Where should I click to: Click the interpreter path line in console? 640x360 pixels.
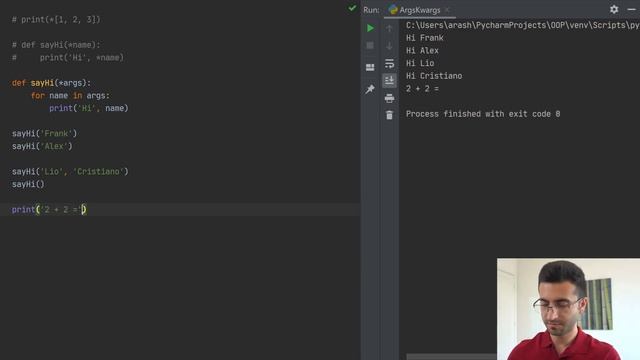tap(522, 25)
